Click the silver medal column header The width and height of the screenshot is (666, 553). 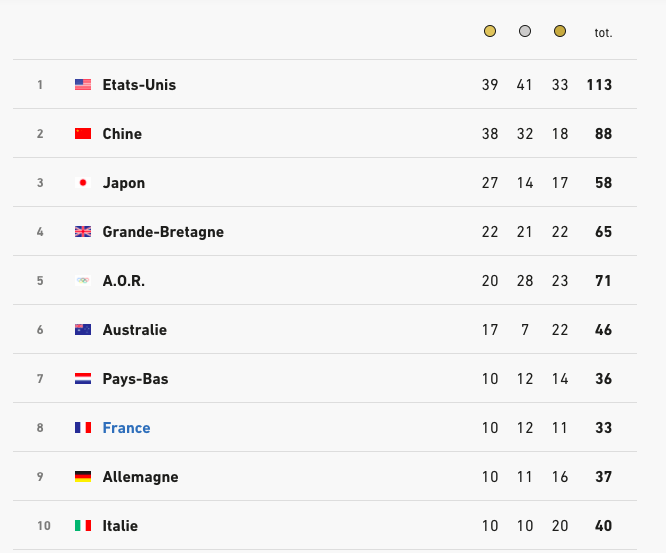(x=525, y=32)
